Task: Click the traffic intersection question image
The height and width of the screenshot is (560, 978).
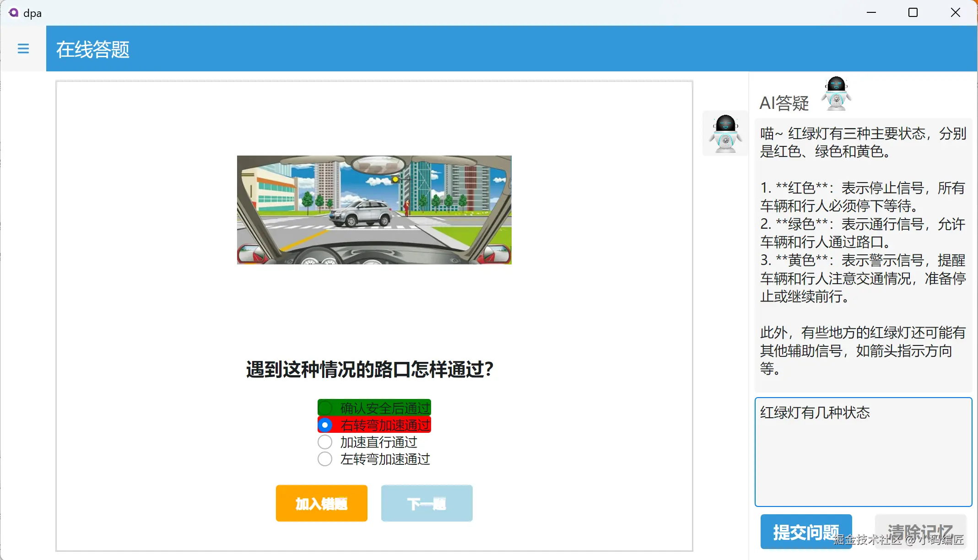Action: click(x=374, y=210)
